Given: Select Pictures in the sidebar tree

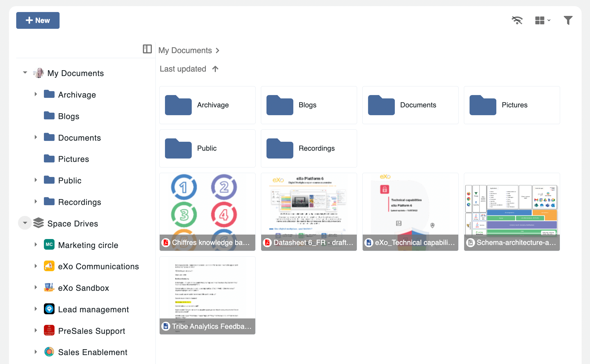Looking at the screenshot, I should click(x=73, y=159).
